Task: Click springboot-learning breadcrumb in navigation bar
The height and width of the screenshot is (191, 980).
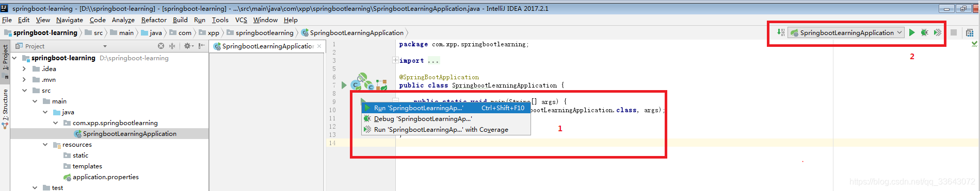Action: (41, 32)
